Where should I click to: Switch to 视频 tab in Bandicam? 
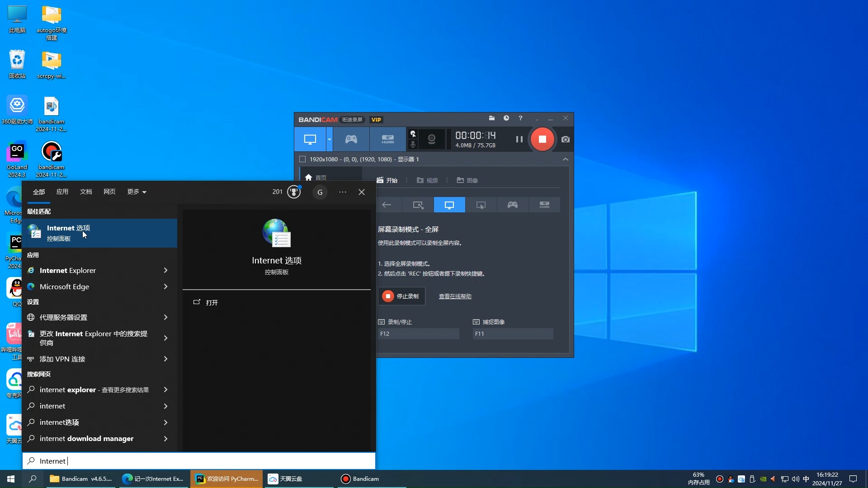pos(427,180)
